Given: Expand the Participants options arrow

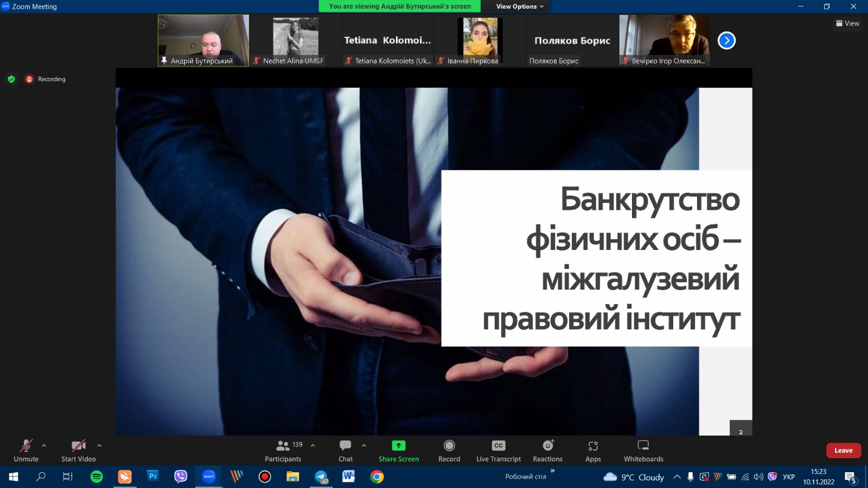Looking at the screenshot, I should point(313,446).
